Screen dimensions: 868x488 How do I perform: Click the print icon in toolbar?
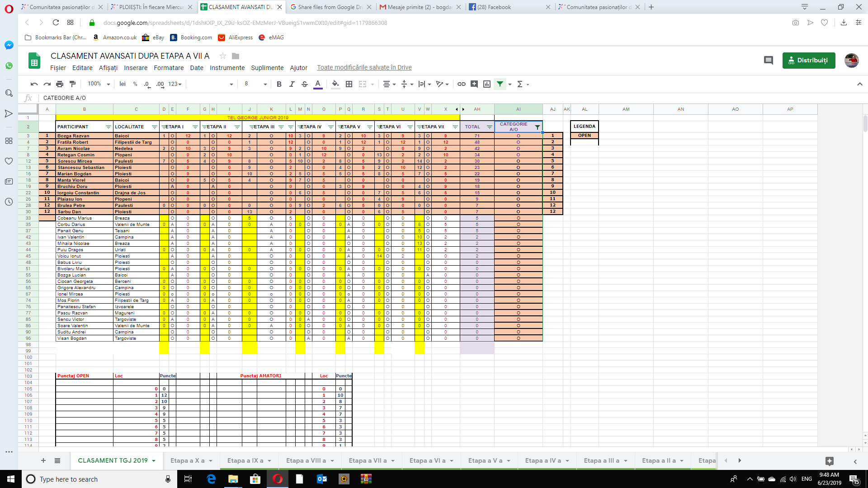tap(60, 84)
